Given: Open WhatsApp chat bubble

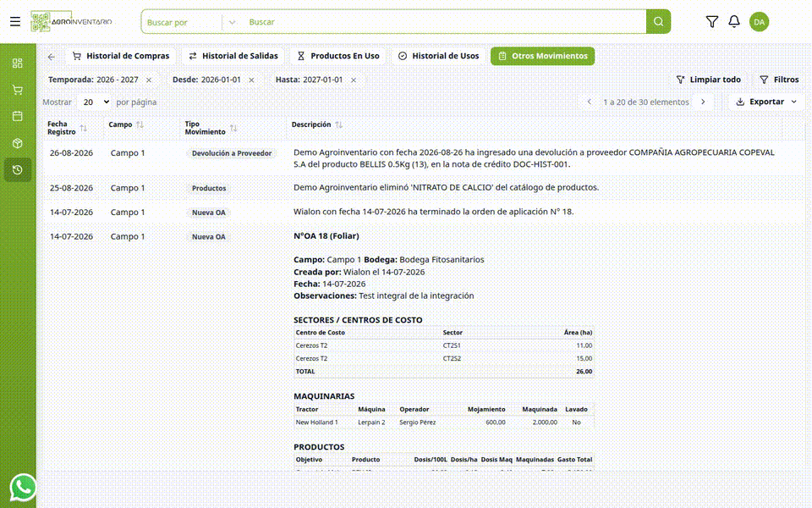Looking at the screenshot, I should tap(23, 488).
